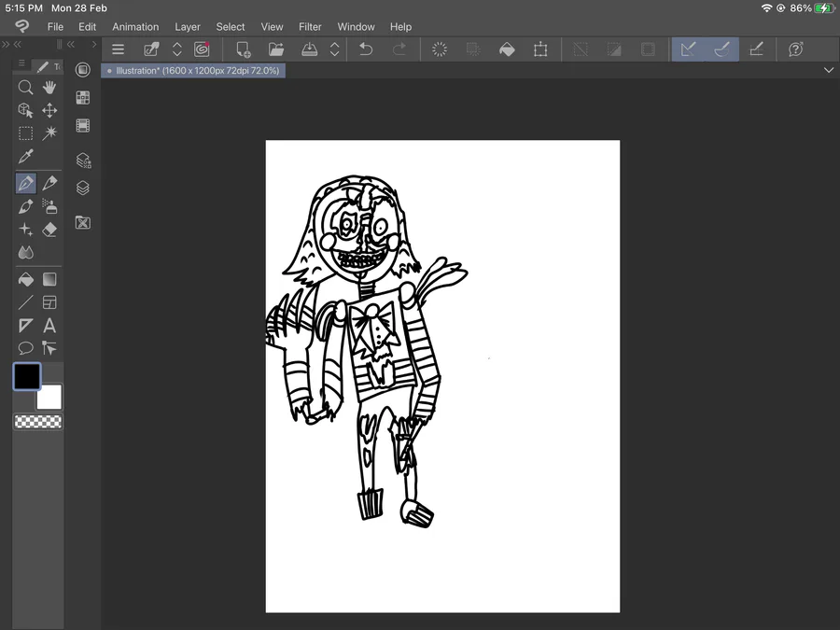Select the Frame Border tool

[x=49, y=302]
